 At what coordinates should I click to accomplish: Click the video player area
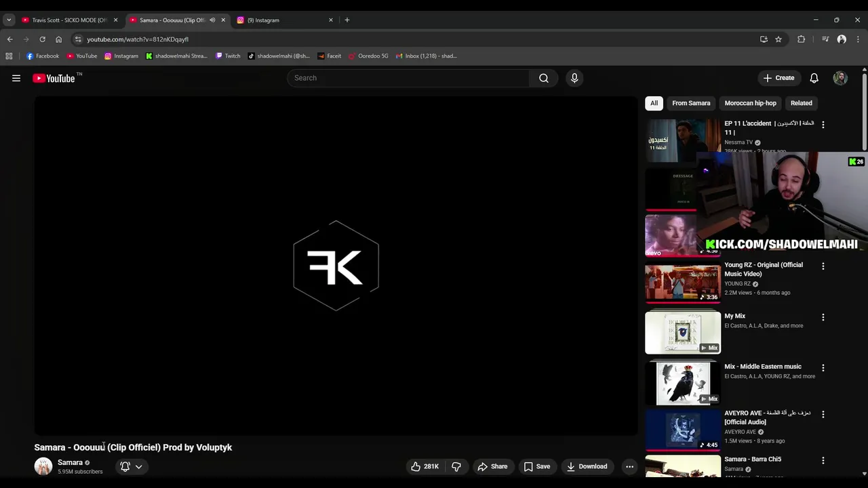click(x=336, y=265)
